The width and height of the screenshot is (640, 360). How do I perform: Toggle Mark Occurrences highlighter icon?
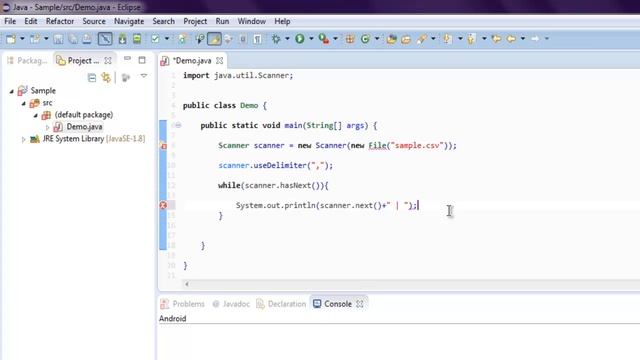214,39
